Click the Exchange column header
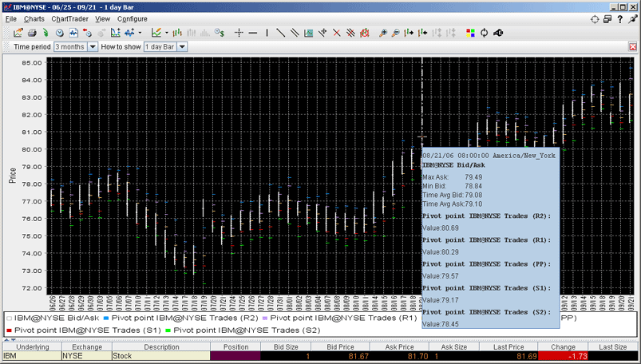This screenshot has height=364, width=641. click(87, 346)
